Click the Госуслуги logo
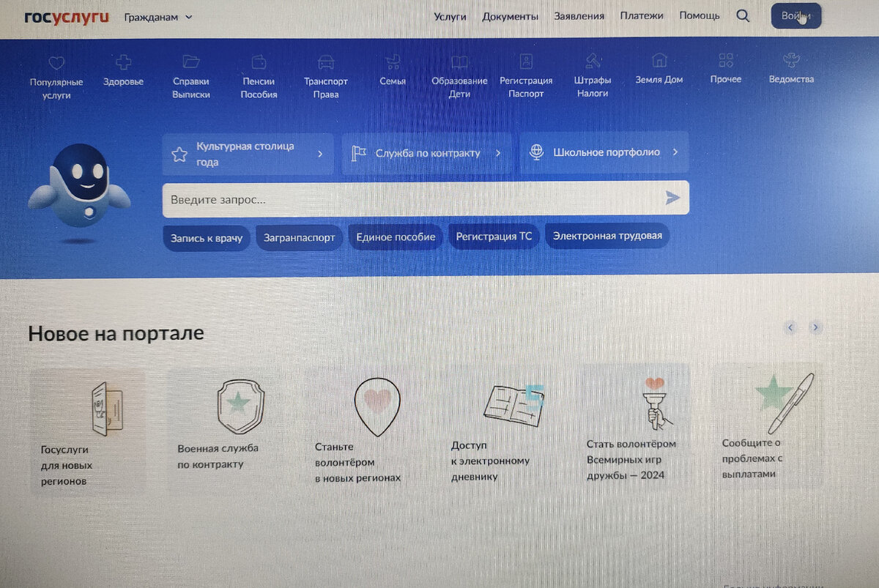Viewport: 879px width, 588px height. [67, 17]
